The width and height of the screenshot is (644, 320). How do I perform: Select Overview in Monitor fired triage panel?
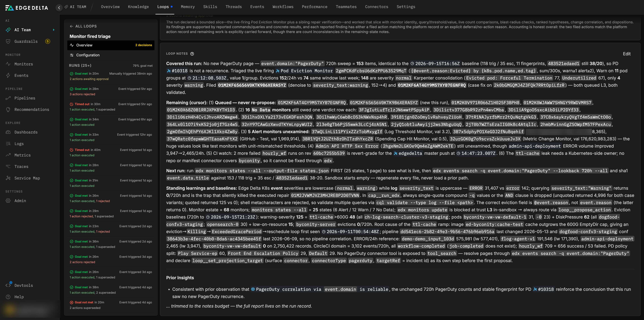pos(111,45)
